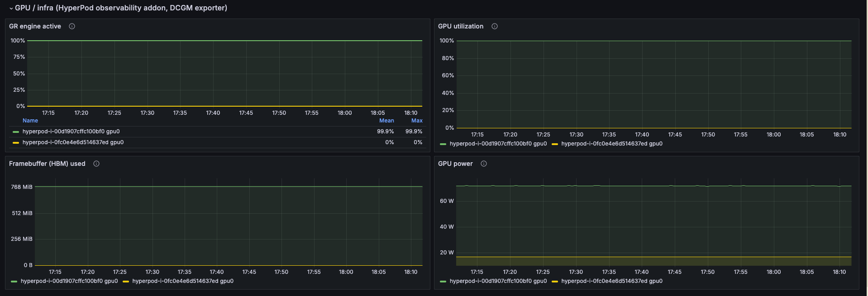Click the 0% Max value for gpu0 0fc0e4e6d514637ed
The height and width of the screenshot is (296, 868).
[x=418, y=142]
